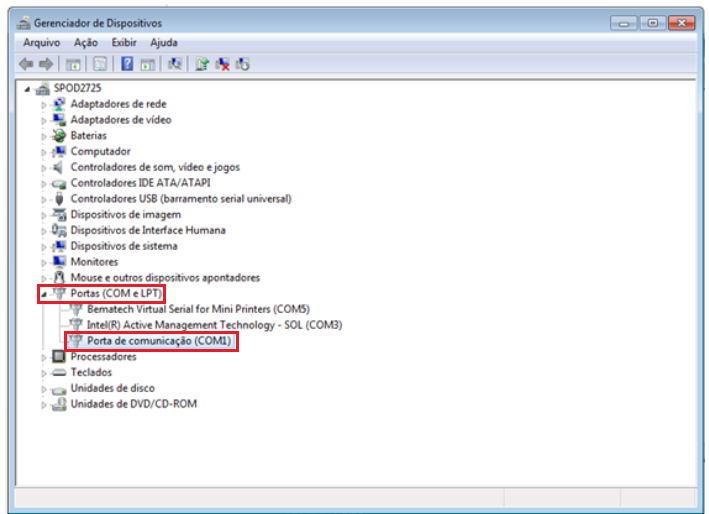Select 'Intel(R) Active Management Technology - SOL (COM3)'
Viewport: 709px width, 514px height.
point(214,325)
